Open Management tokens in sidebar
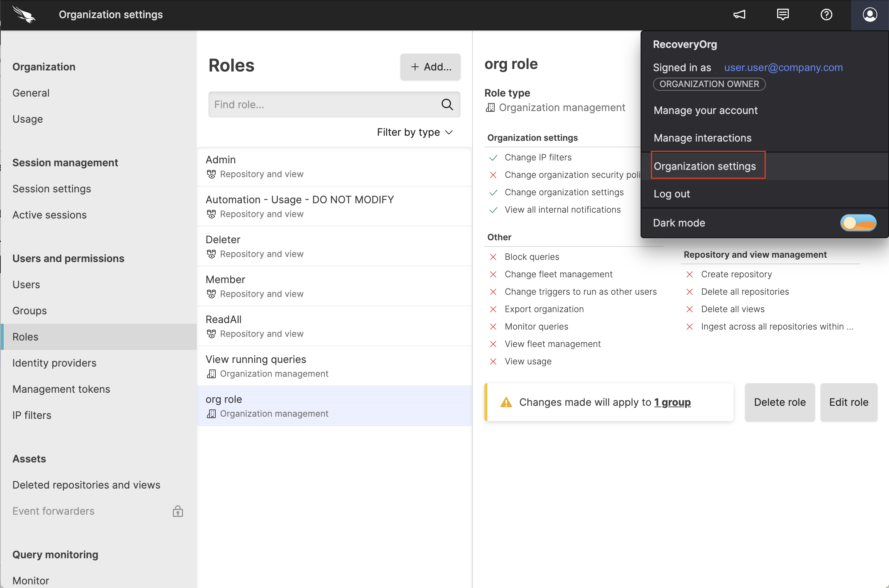The width and height of the screenshot is (889, 588). point(61,389)
